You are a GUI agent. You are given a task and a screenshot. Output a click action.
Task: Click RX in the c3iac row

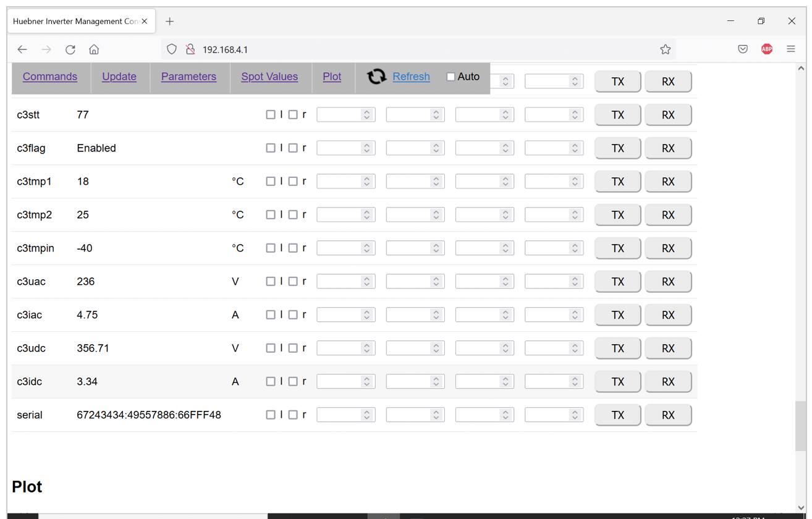(668, 315)
